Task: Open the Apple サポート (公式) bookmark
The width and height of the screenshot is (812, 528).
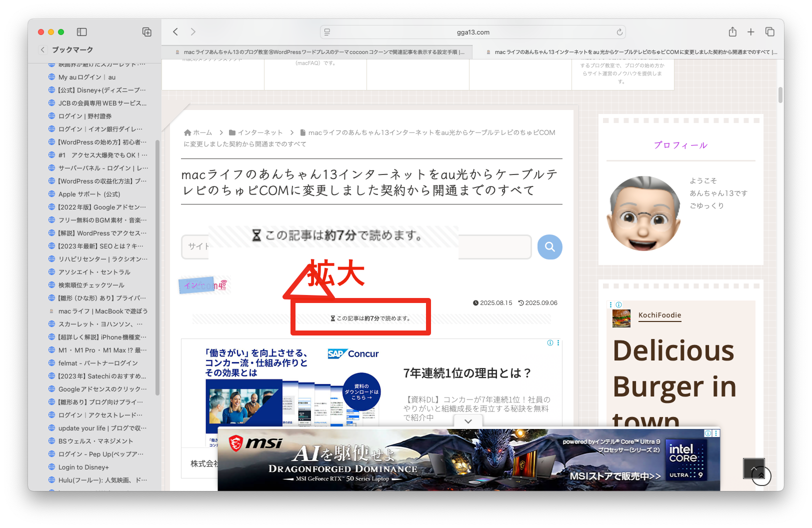Action: coord(89,194)
